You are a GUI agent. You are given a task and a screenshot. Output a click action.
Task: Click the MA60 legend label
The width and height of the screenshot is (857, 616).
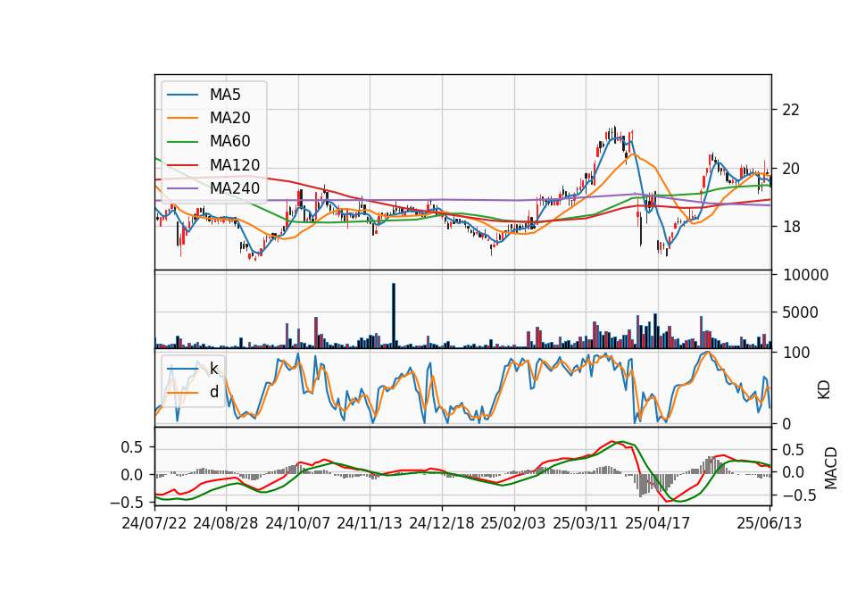[229, 142]
